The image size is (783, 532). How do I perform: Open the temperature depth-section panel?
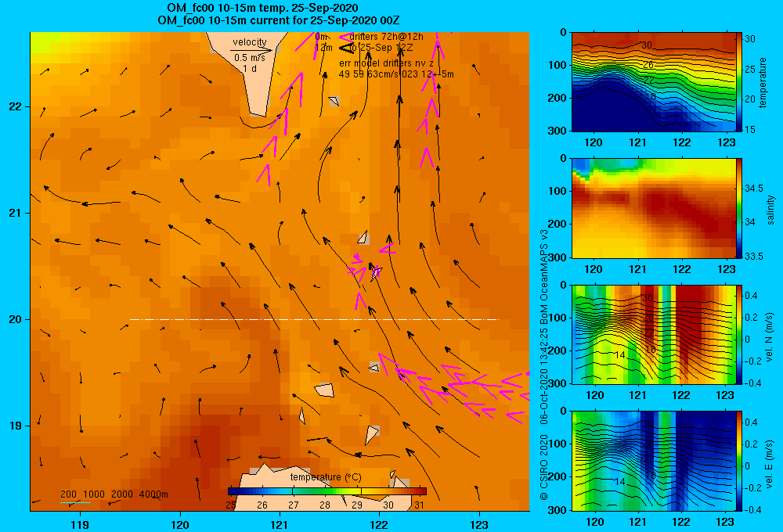coord(653,82)
